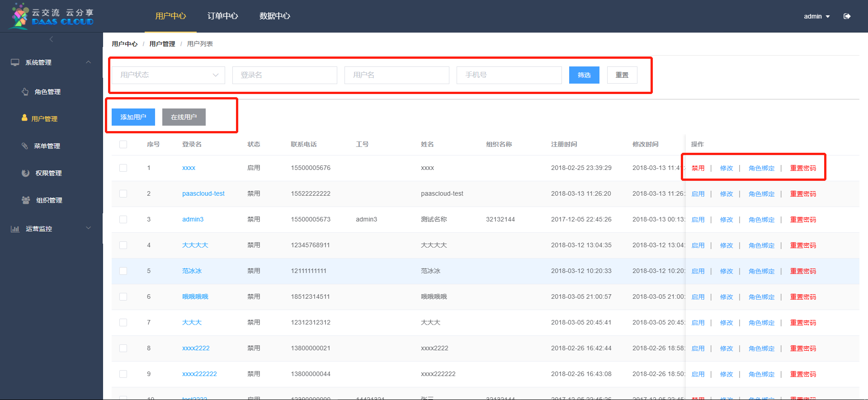Check the box for 范冰冰 row
The image size is (868, 400).
click(x=123, y=271)
